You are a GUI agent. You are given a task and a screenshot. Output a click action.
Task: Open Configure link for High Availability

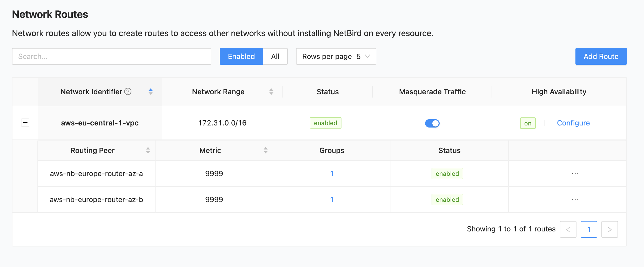pyautogui.click(x=573, y=123)
